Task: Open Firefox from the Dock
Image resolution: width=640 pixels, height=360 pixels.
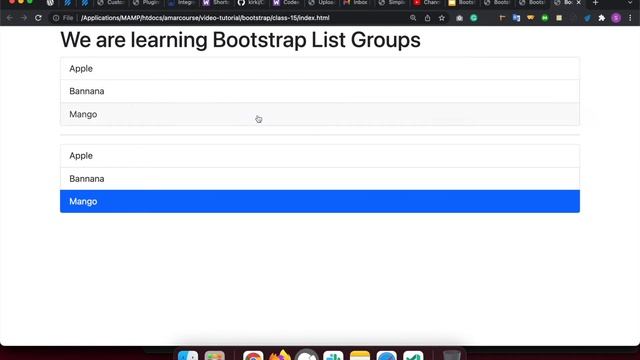Action: tap(280, 355)
